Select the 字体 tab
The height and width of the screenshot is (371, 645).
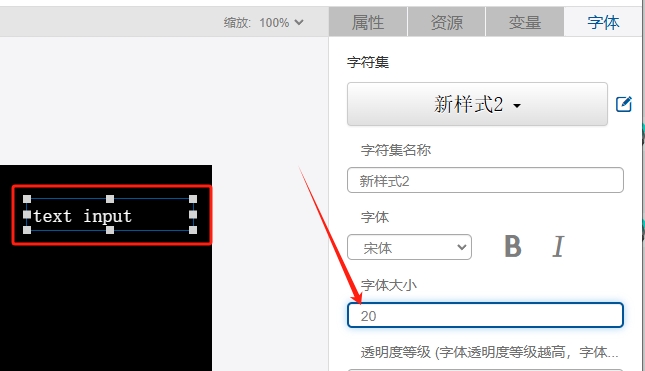tap(603, 22)
